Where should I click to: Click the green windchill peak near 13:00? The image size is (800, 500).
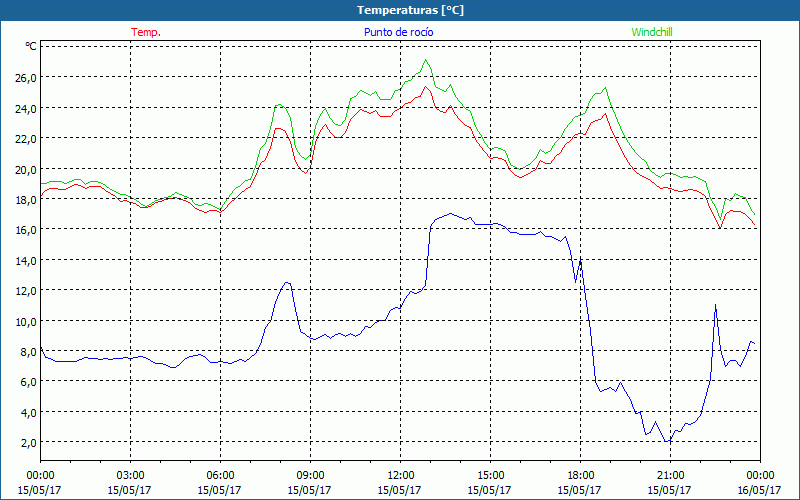[425, 60]
